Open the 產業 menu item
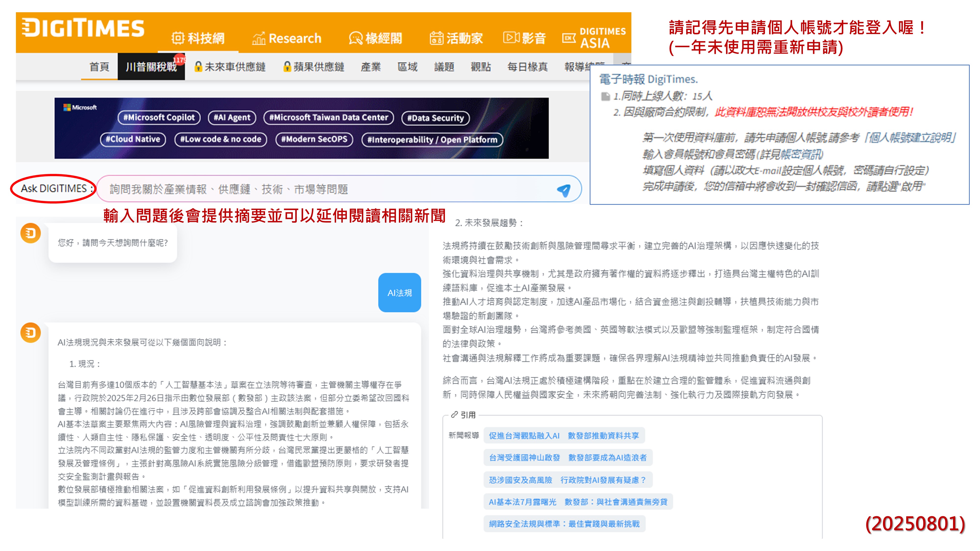980x551 pixels. click(371, 67)
